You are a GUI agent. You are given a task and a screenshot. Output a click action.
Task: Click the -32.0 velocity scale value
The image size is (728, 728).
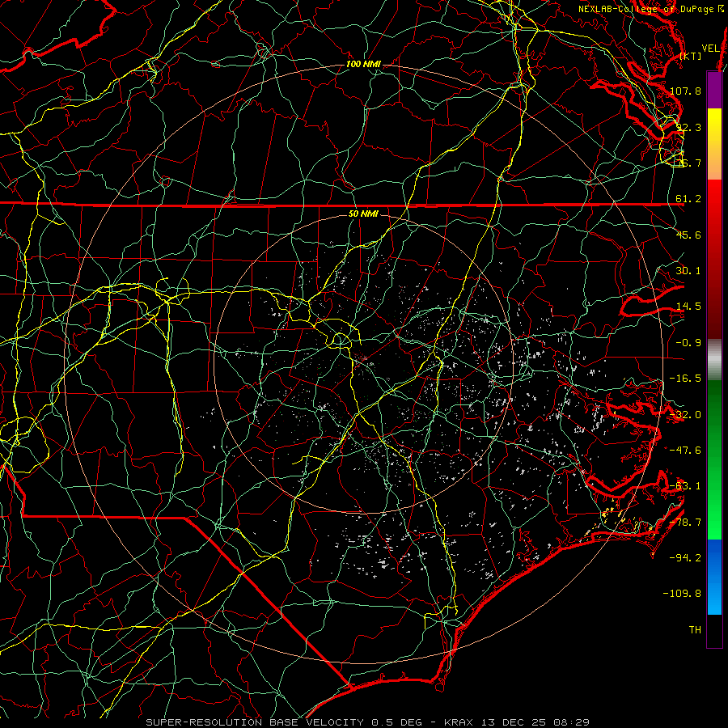[685, 415]
